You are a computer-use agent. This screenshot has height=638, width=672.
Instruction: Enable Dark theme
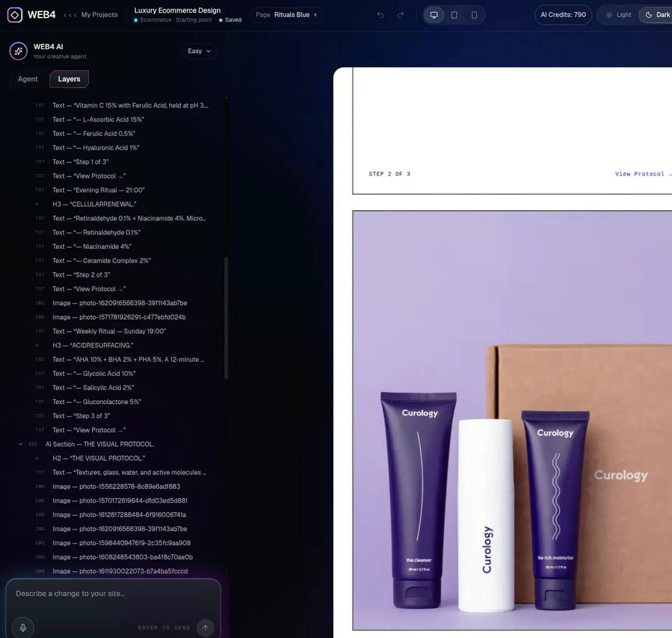coord(657,15)
